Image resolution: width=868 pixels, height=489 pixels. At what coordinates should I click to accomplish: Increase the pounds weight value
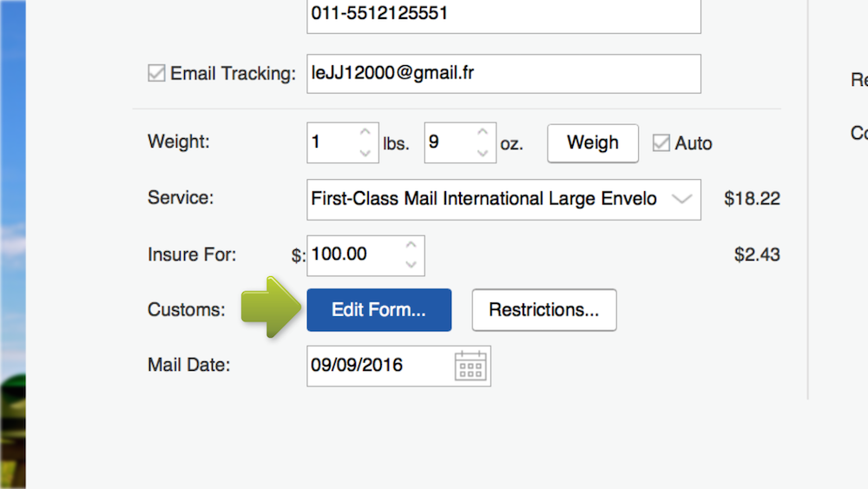click(365, 132)
